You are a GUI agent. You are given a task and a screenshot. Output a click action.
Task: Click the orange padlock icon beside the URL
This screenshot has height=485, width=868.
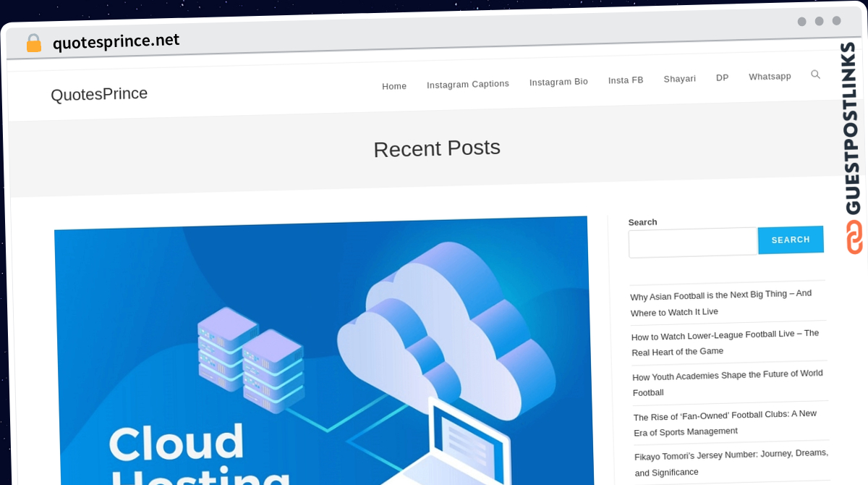pos(34,43)
